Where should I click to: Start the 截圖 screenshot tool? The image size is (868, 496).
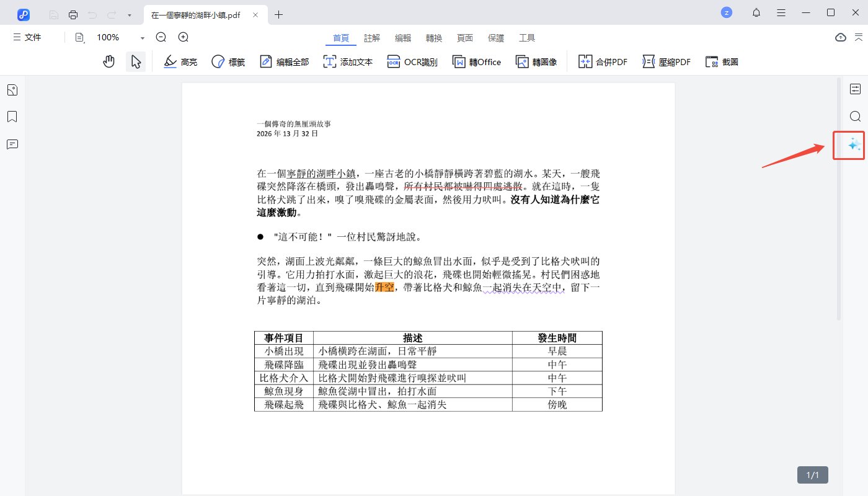(721, 61)
